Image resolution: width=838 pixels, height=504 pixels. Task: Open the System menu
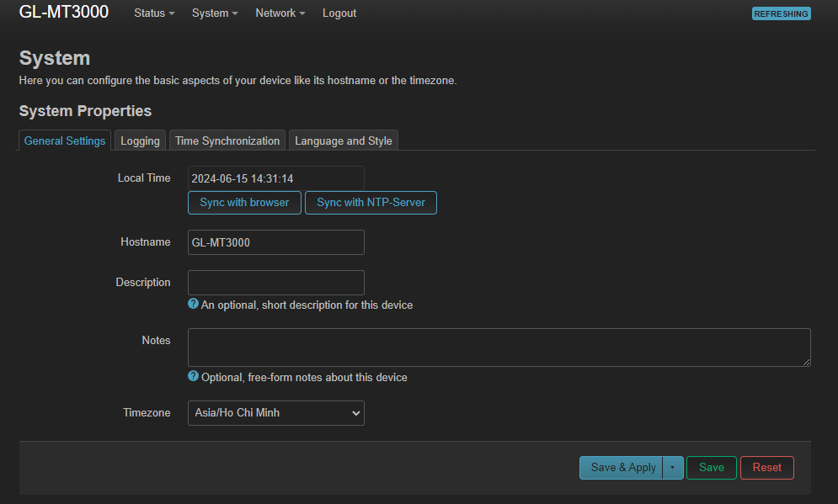215,13
